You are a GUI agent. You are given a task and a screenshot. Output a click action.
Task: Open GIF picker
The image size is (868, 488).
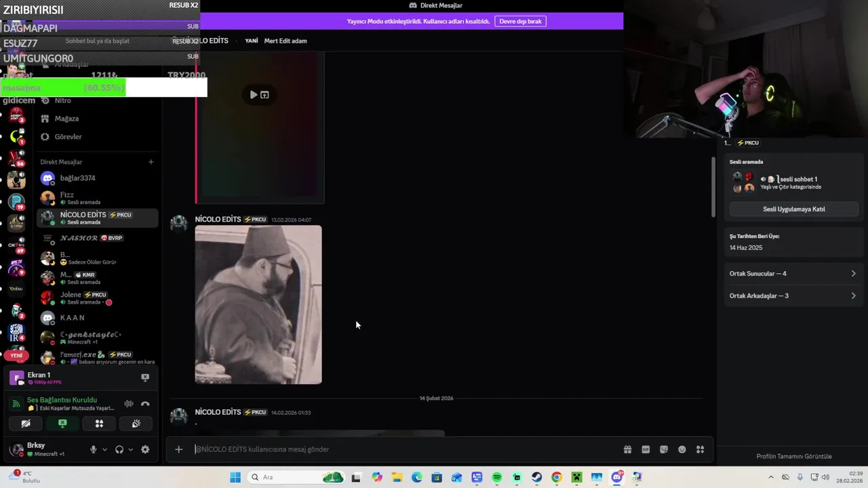point(646,449)
